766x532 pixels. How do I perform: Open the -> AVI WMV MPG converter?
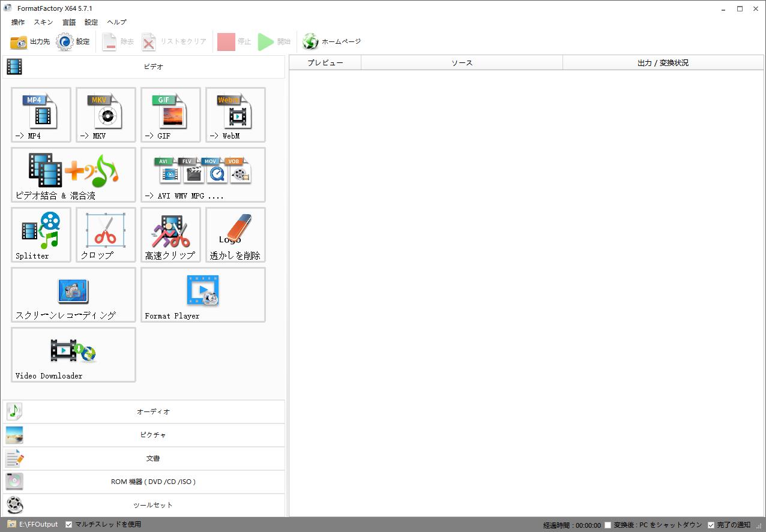[x=203, y=175]
